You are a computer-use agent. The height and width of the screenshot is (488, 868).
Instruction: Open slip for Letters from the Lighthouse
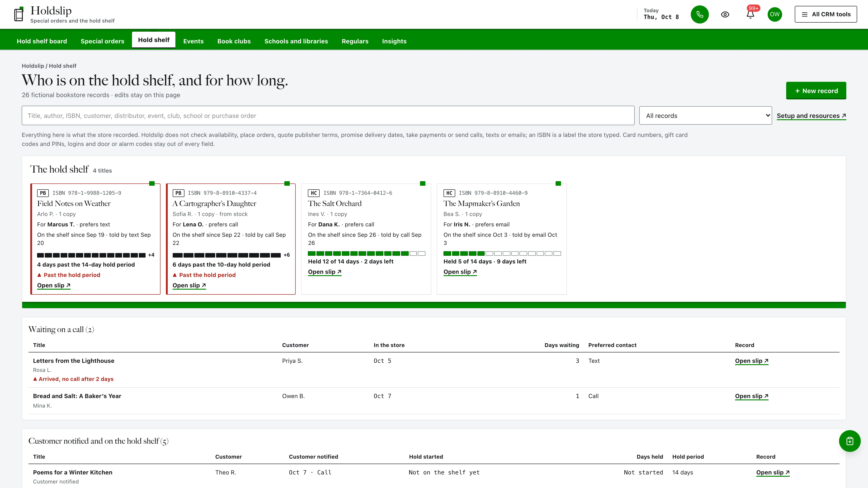[751, 361]
